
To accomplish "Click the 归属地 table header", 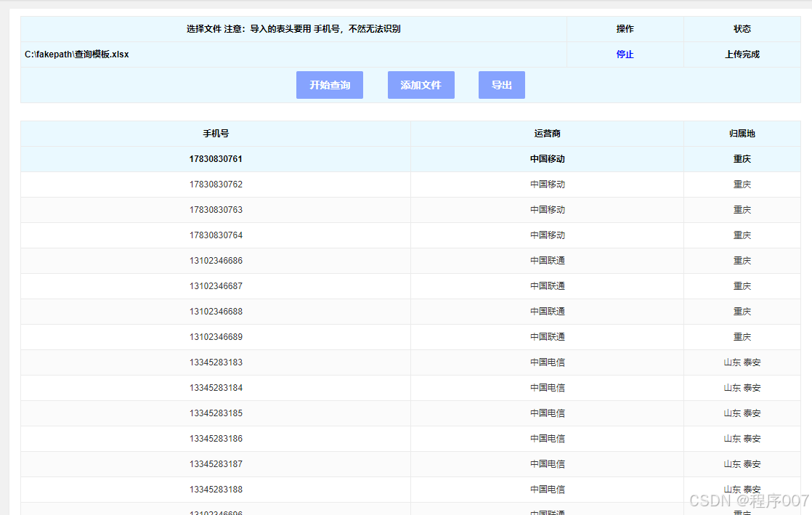I will click(742, 134).
